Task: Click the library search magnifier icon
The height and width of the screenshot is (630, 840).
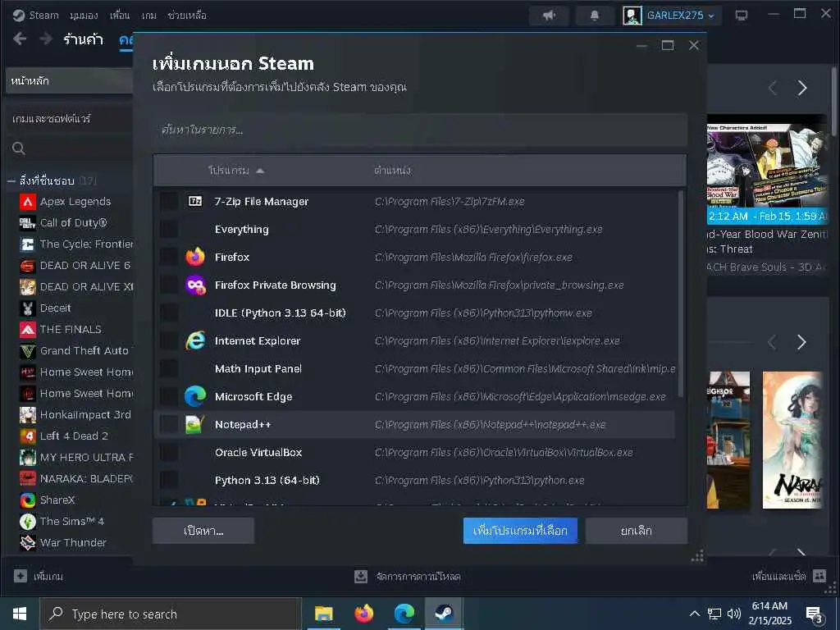Action: tap(19, 148)
